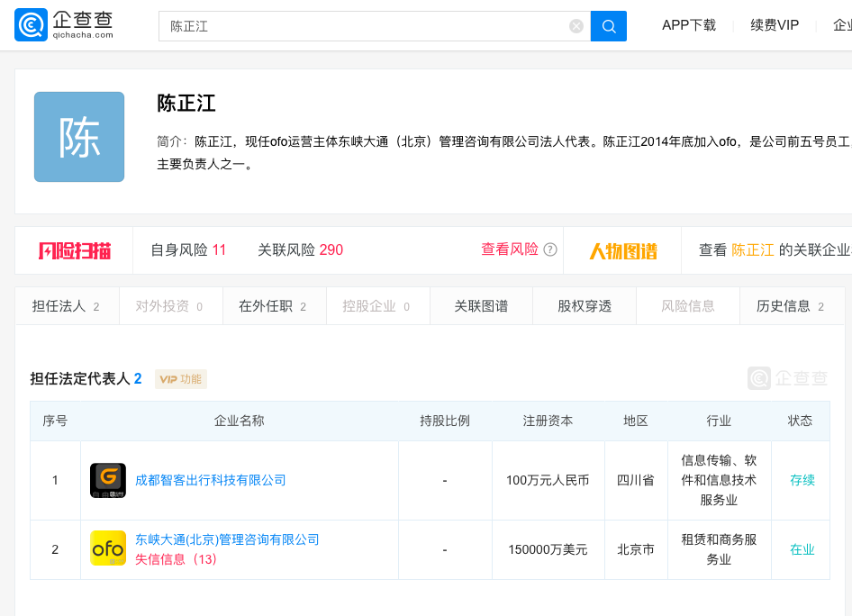Screen dimensions: 852x616
Task: Click the question mark icon beside 查看风险
Action: click(550, 250)
